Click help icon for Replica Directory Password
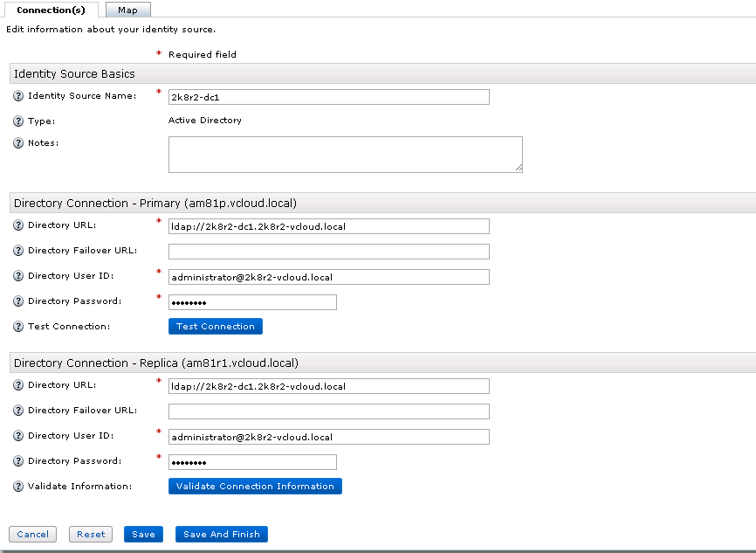 click(18, 461)
